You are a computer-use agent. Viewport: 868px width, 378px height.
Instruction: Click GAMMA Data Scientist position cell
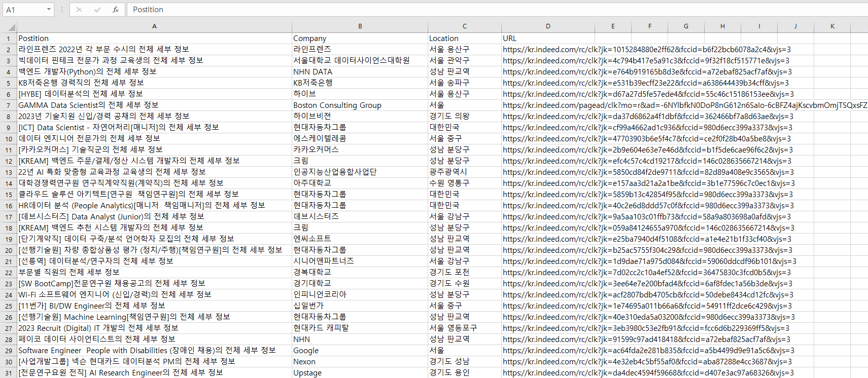(x=154, y=105)
